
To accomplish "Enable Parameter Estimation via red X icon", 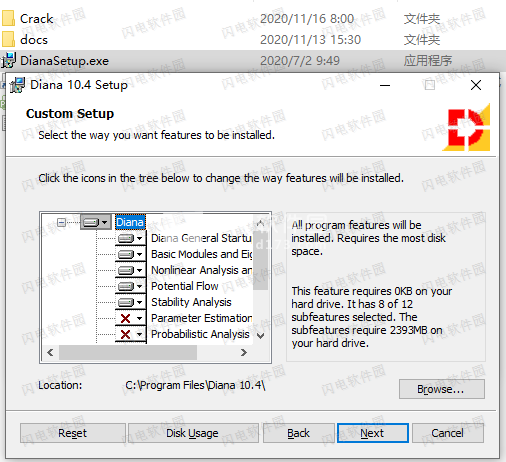I will [130, 318].
